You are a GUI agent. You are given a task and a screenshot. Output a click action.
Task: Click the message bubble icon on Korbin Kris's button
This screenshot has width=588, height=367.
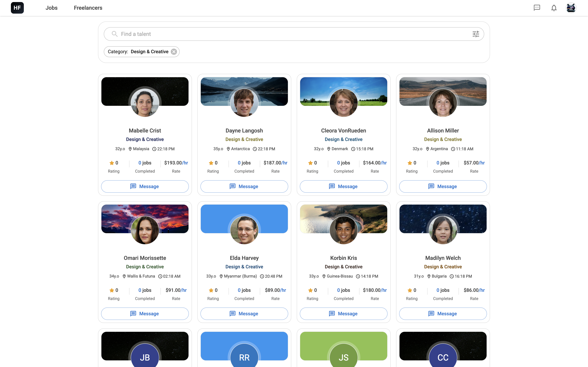click(332, 313)
